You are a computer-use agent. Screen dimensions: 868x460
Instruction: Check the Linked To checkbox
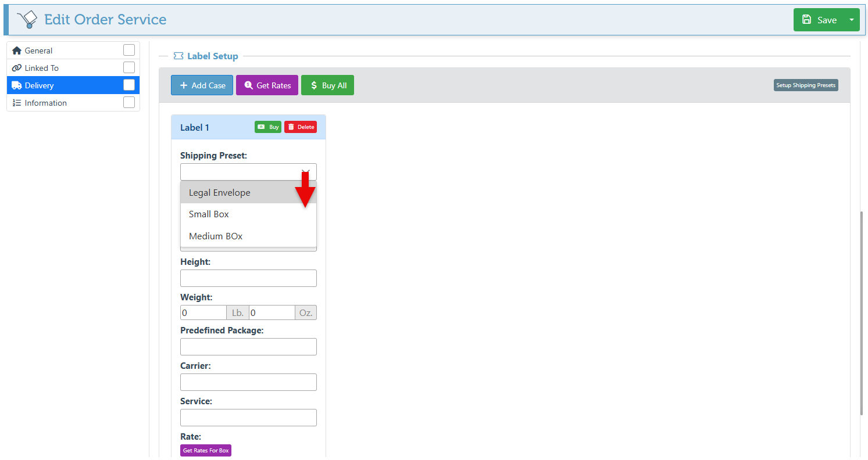(x=129, y=68)
